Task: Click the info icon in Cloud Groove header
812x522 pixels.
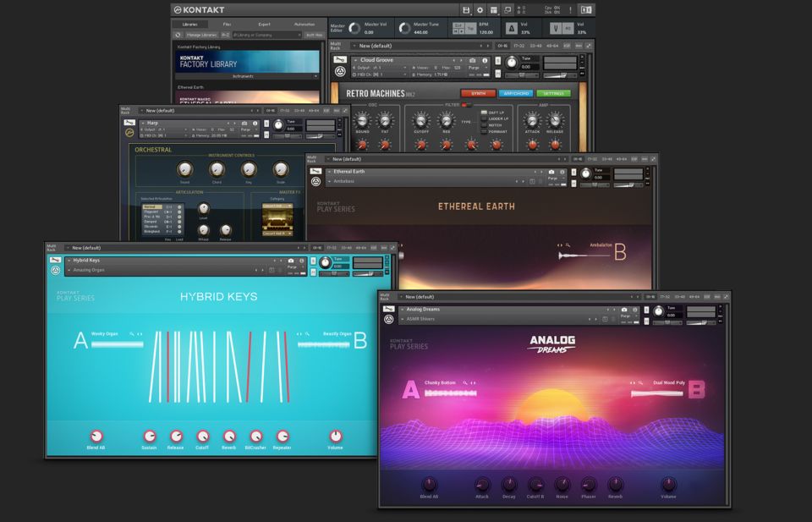Action: [485, 61]
